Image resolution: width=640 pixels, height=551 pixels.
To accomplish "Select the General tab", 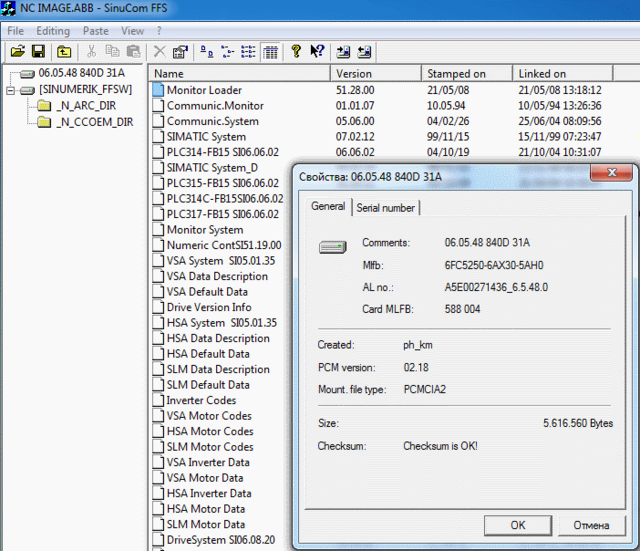I will 328,206.
